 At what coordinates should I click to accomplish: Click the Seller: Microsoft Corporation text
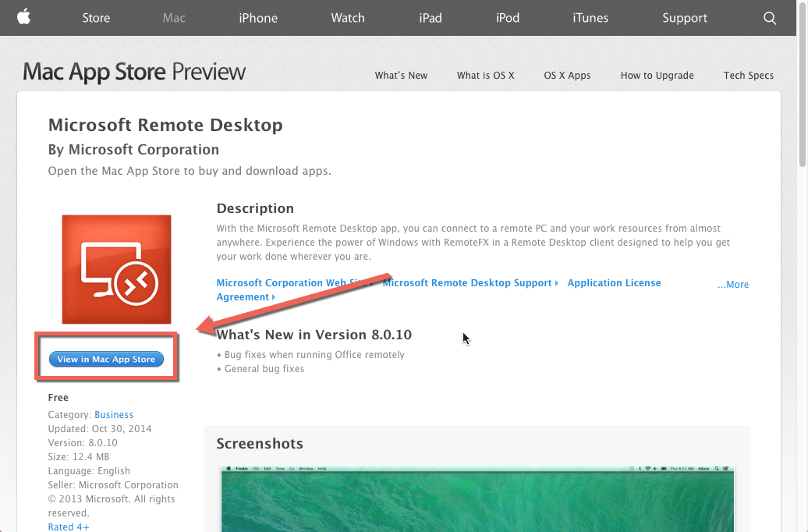(x=113, y=484)
